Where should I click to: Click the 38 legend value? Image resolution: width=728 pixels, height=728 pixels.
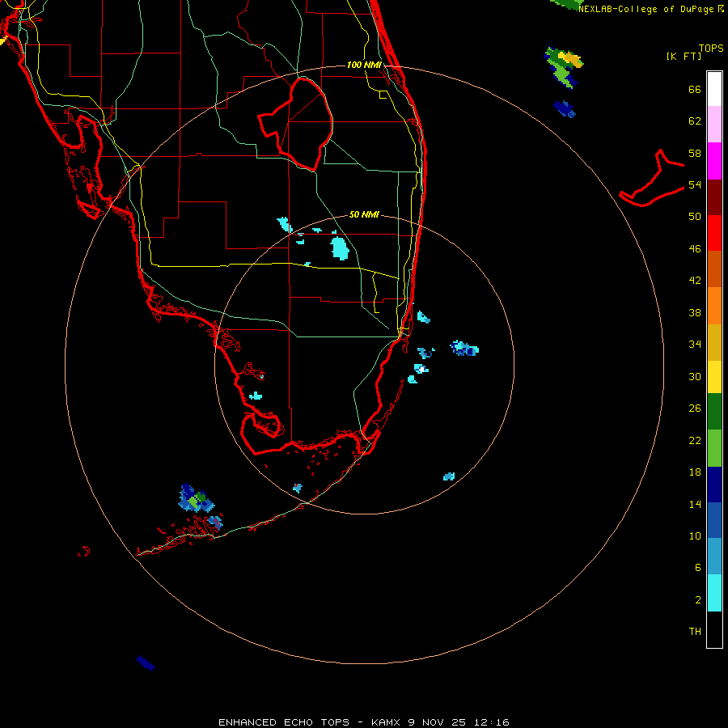tap(695, 312)
